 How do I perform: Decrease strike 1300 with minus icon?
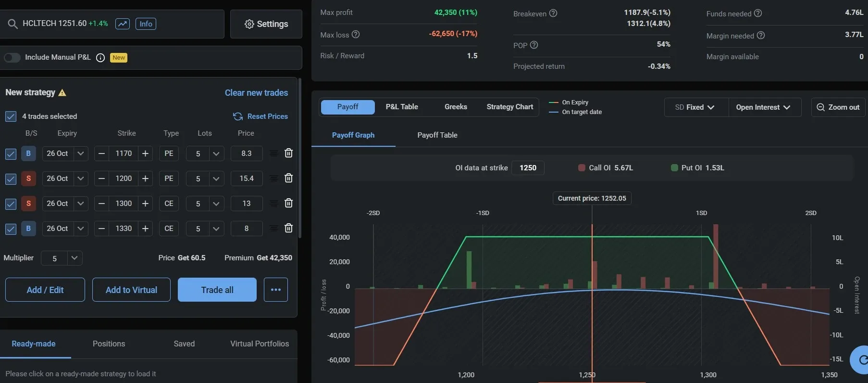click(x=101, y=204)
